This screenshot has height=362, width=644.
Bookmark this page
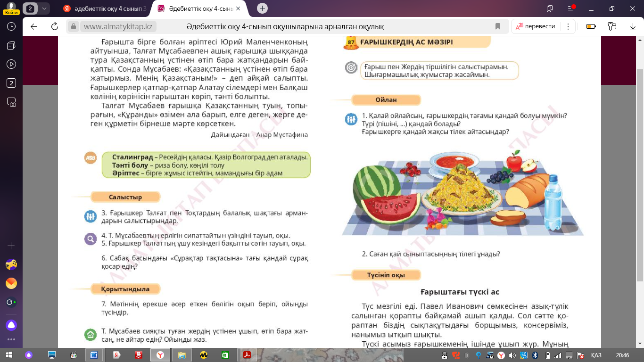498,26
